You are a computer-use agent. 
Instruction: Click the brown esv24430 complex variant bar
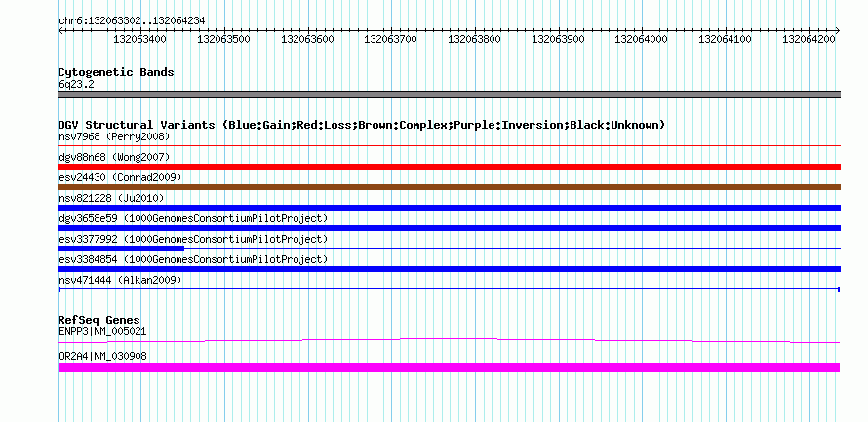[x=449, y=187]
